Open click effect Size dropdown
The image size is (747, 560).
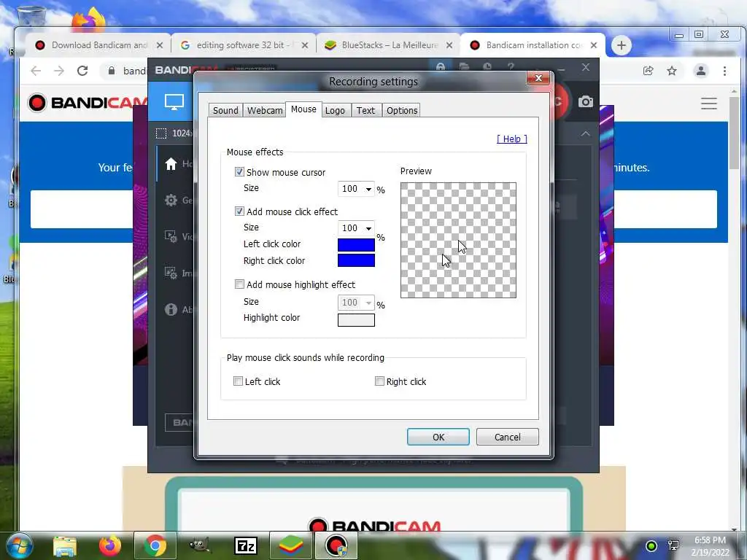point(356,228)
